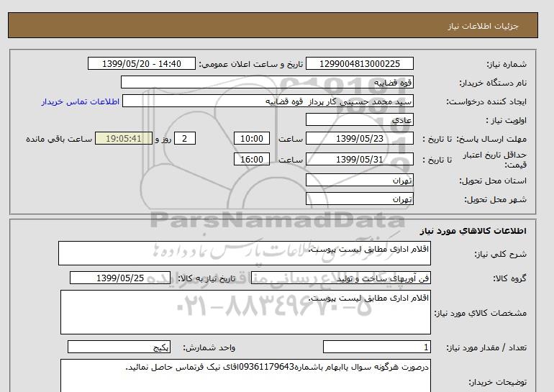Click the delivery city field تهران
This screenshot has height=392, width=554.
point(360,199)
